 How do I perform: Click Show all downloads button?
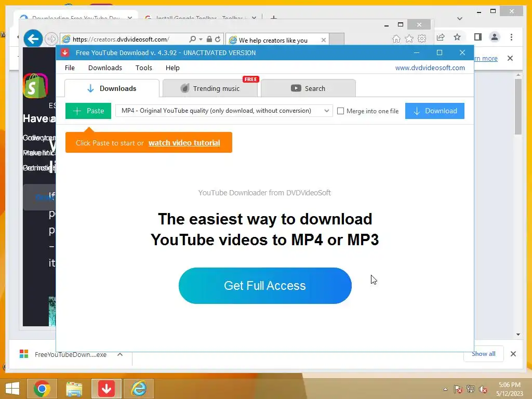[484, 354]
